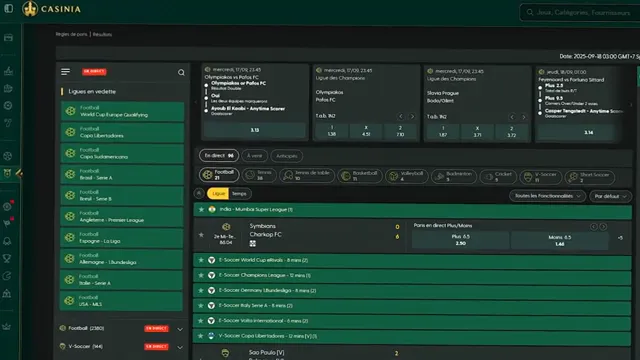Switch to the À venir tab
640x360 pixels.
pyautogui.click(x=254, y=156)
